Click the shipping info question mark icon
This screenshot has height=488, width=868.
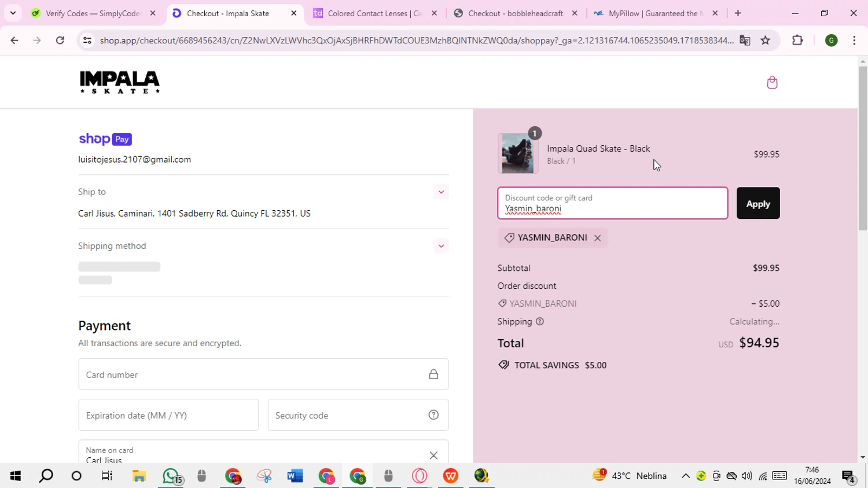pos(540,321)
